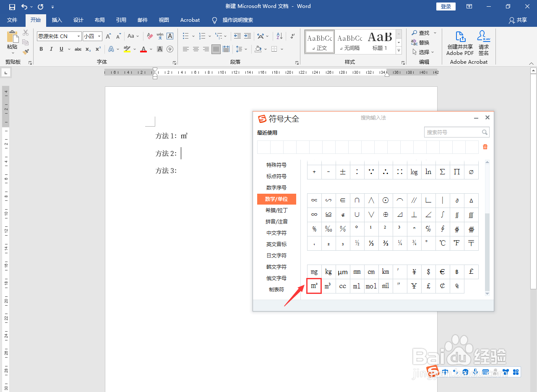
Task: Toggle Superscript formatting
Action: pyautogui.click(x=98, y=49)
